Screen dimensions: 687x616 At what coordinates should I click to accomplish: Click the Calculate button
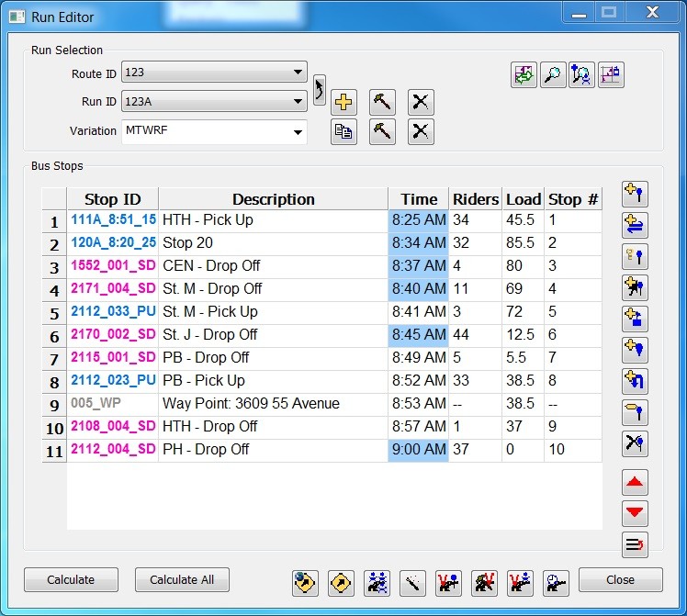pyautogui.click(x=71, y=579)
